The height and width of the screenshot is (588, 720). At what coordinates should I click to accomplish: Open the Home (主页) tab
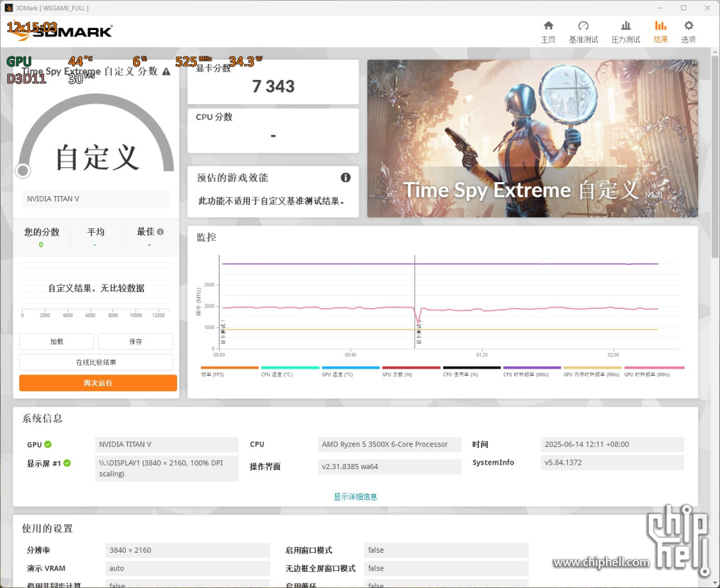548,32
